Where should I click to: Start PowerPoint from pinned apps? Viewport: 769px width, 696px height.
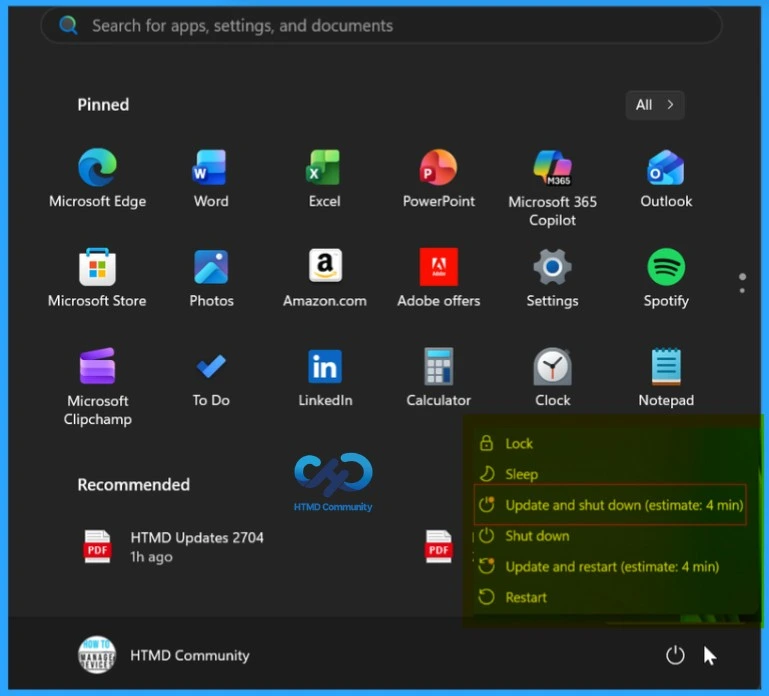[438, 179]
